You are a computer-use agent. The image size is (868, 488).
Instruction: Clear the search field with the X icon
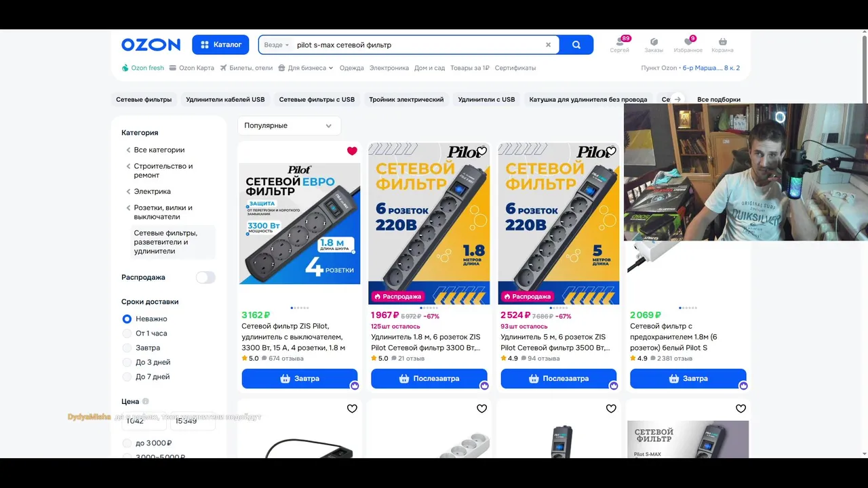point(548,45)
